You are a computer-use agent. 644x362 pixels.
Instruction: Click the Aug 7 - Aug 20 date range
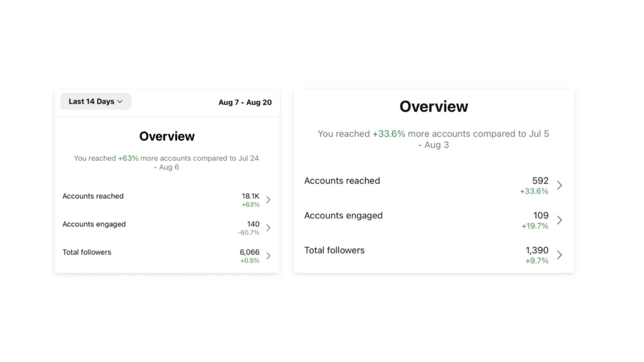pos(245,102)
